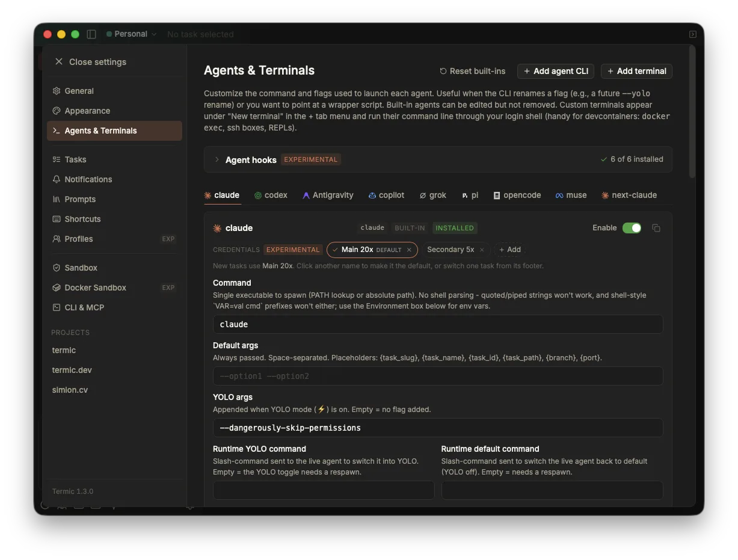Switch to the muse agent tab
This screenshot has height=560, width=738.
[571, 195]
